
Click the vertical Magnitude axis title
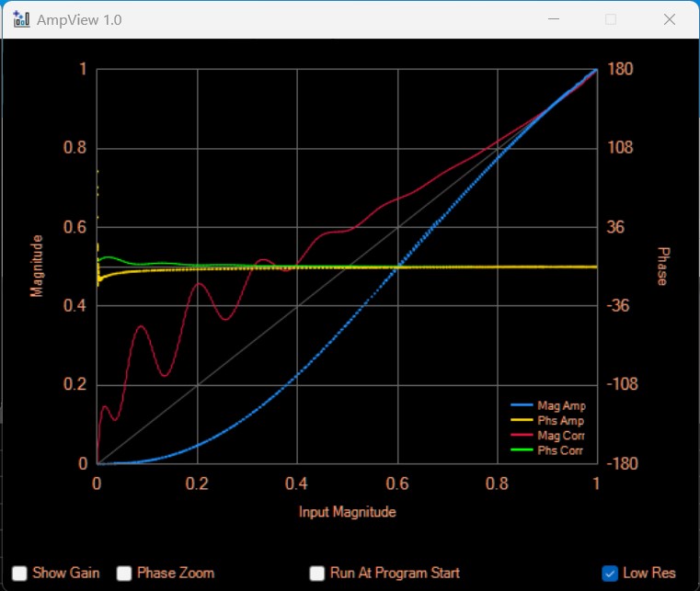(37, 266)
